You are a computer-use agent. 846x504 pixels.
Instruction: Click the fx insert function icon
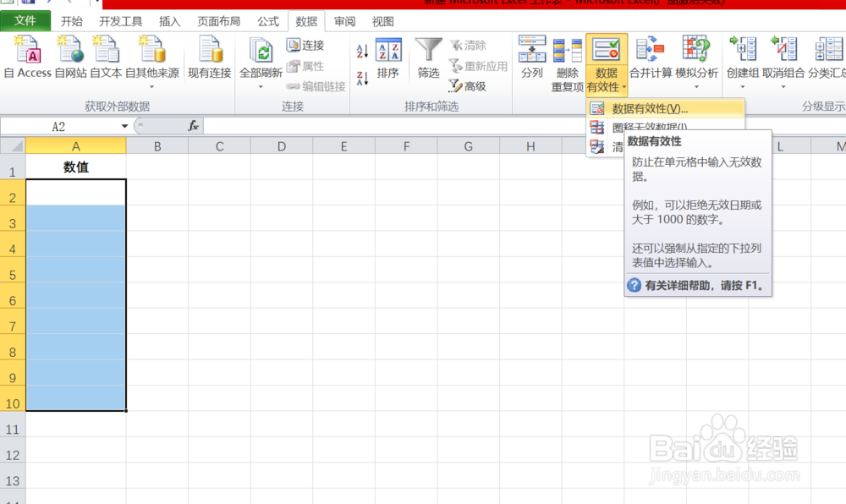(193, 126)
